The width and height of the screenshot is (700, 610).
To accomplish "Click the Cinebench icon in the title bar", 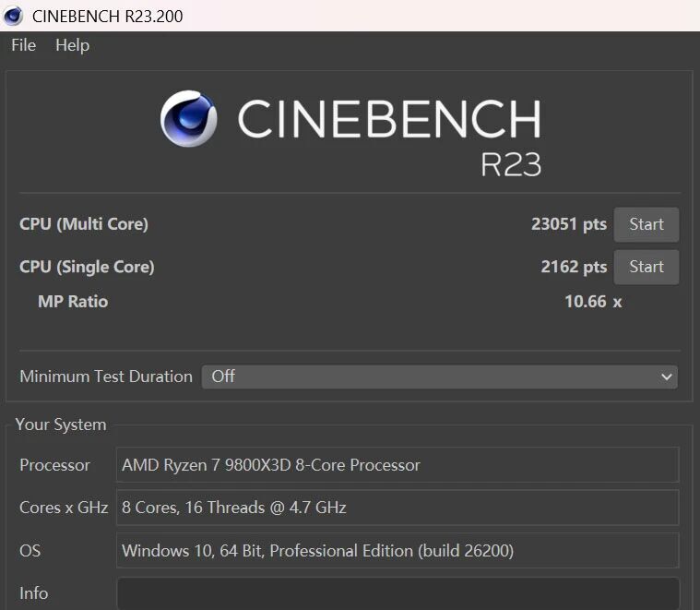I will tap(13, 16).
